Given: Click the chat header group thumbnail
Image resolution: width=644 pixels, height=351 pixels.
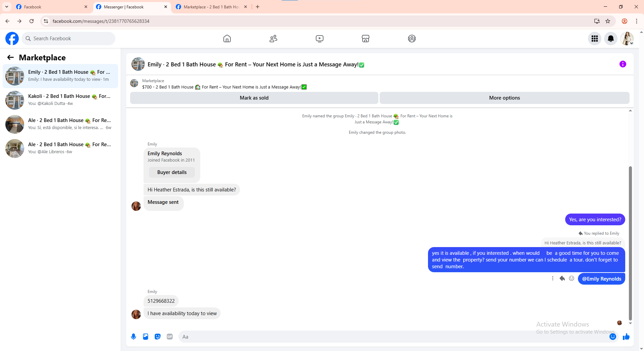Looking at the screenshot, I should coord(138,64).
